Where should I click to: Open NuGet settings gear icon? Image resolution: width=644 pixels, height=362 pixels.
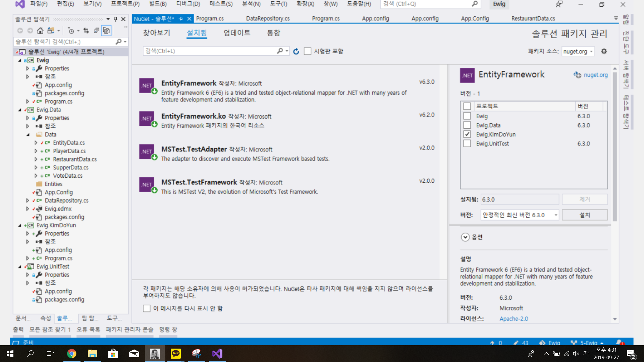604,51
